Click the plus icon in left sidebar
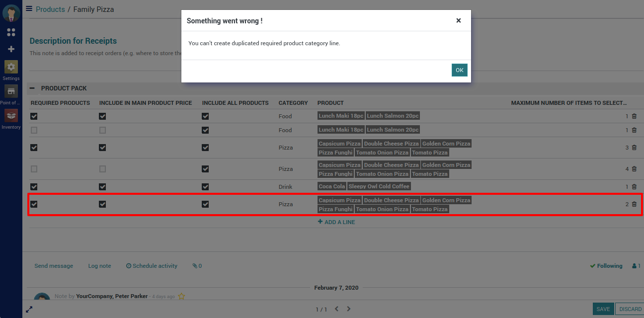 tap(11, 49)
